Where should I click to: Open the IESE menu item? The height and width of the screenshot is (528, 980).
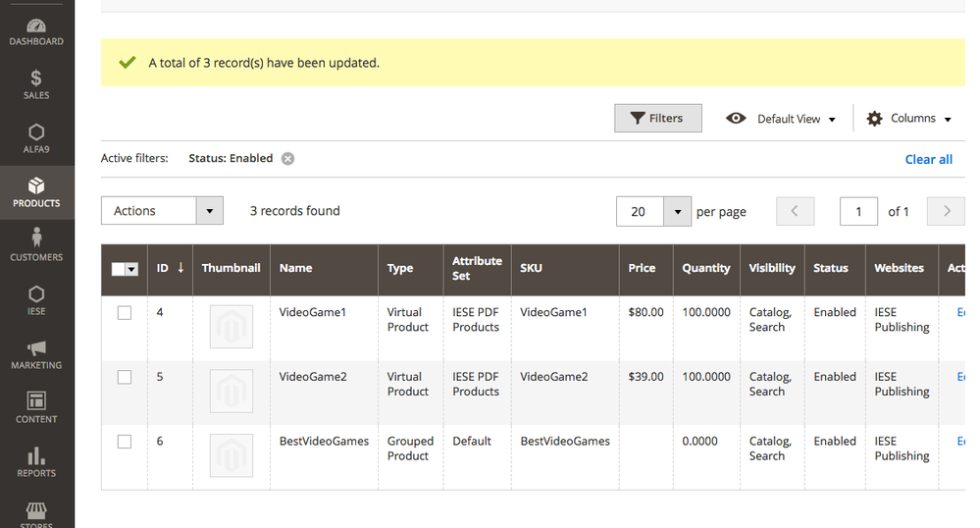36,299
